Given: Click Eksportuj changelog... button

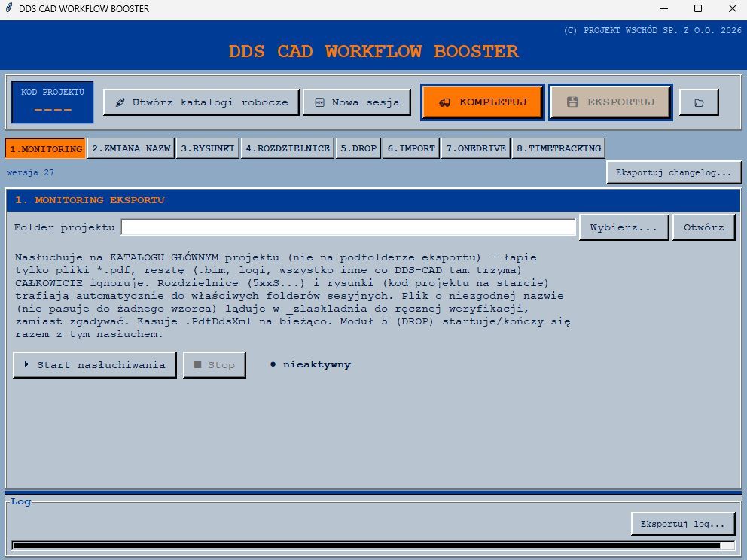Looking at the screenshot, I should tap(673, 172).
